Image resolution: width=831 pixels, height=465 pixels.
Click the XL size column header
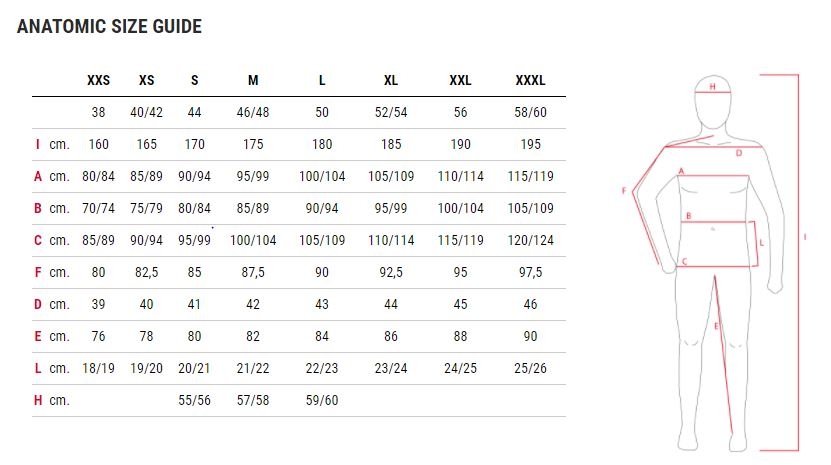[391, 80]
